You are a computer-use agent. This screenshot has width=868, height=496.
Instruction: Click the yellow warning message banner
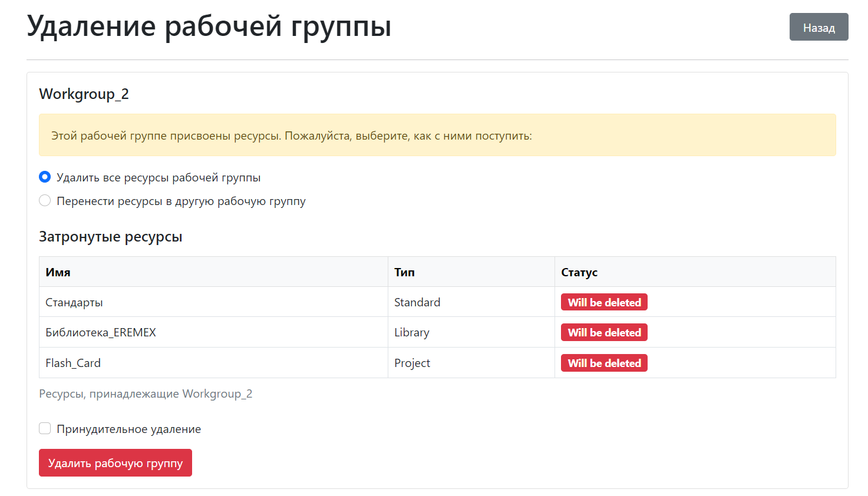point(437,135)
